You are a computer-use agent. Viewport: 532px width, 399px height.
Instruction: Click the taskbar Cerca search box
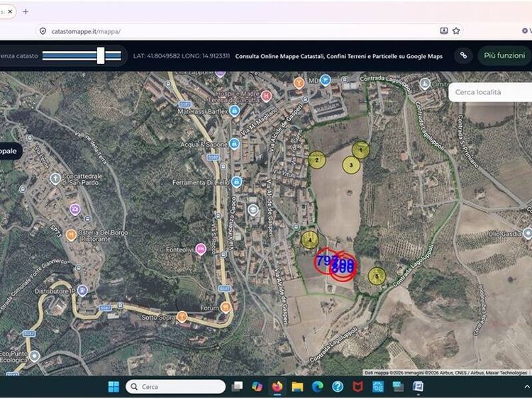click(x=175, y=387)
